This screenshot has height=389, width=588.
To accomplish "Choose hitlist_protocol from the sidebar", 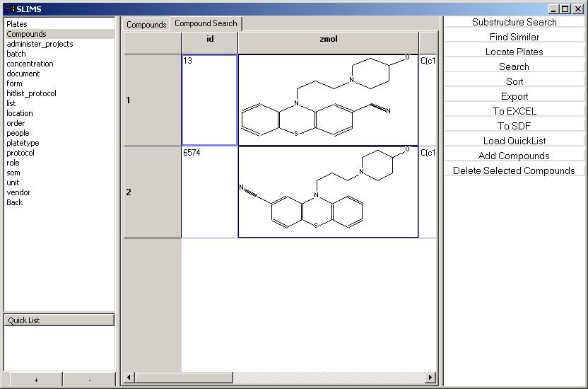I will 31,93.
